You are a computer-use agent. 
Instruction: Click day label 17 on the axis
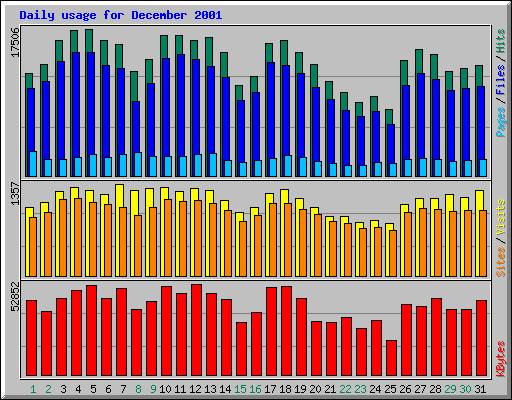[x=270, y=389]
